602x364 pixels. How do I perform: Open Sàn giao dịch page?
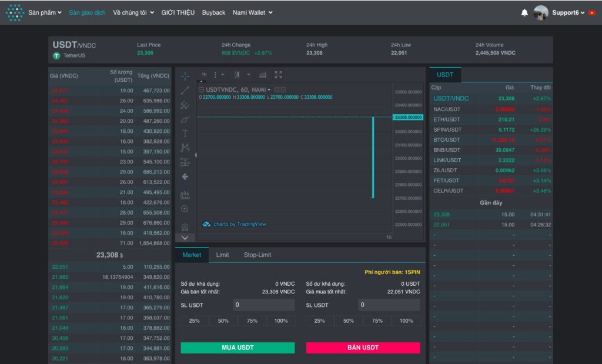coord(87,13)
